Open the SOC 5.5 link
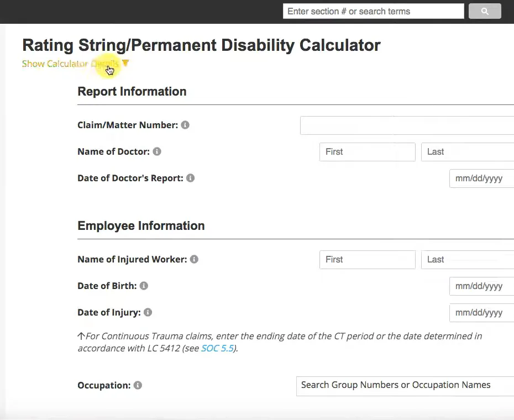The height and width of the screenshot is (420, 514). [217, 348]
